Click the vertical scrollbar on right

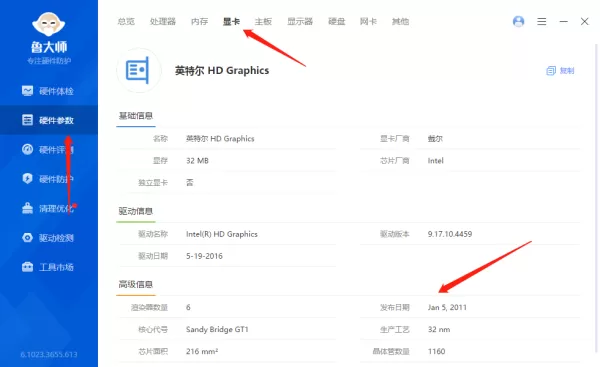coord(596,197)
